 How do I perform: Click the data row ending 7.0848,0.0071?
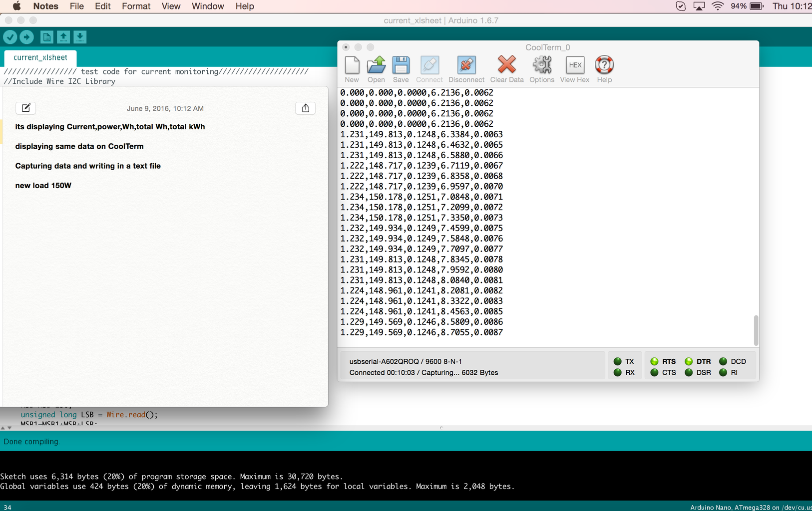421,197
